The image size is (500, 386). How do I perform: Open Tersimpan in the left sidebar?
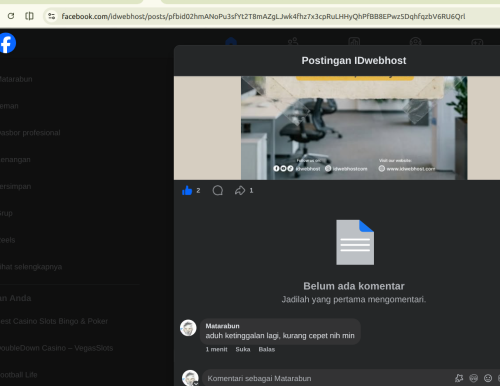[15, 186]
